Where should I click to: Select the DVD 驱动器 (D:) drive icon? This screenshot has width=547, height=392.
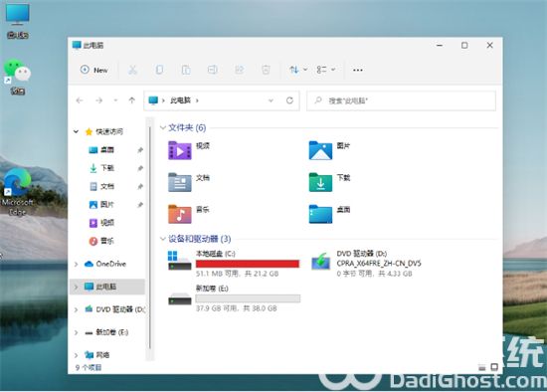[x=320, y=262]
